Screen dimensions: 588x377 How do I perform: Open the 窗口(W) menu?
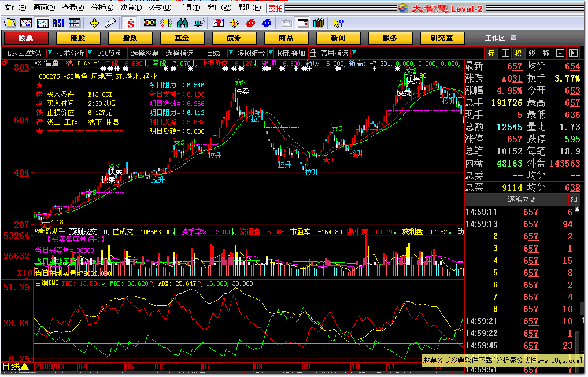click(219, 8)
